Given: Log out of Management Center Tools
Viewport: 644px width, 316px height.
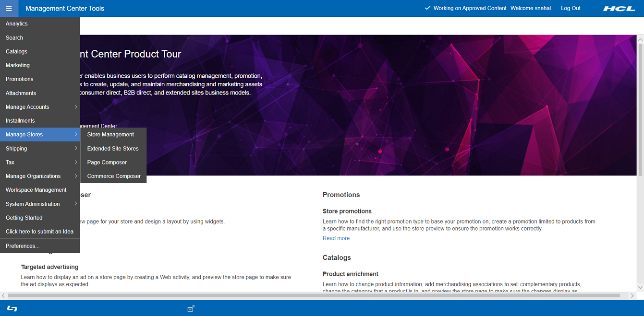Looking at the screenshot, I should (x=571, y=8).
